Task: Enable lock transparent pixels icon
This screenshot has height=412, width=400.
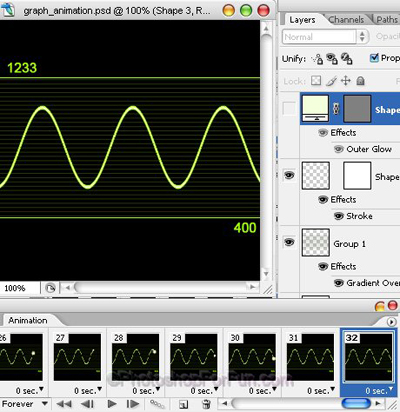Action: pos(316,81)
